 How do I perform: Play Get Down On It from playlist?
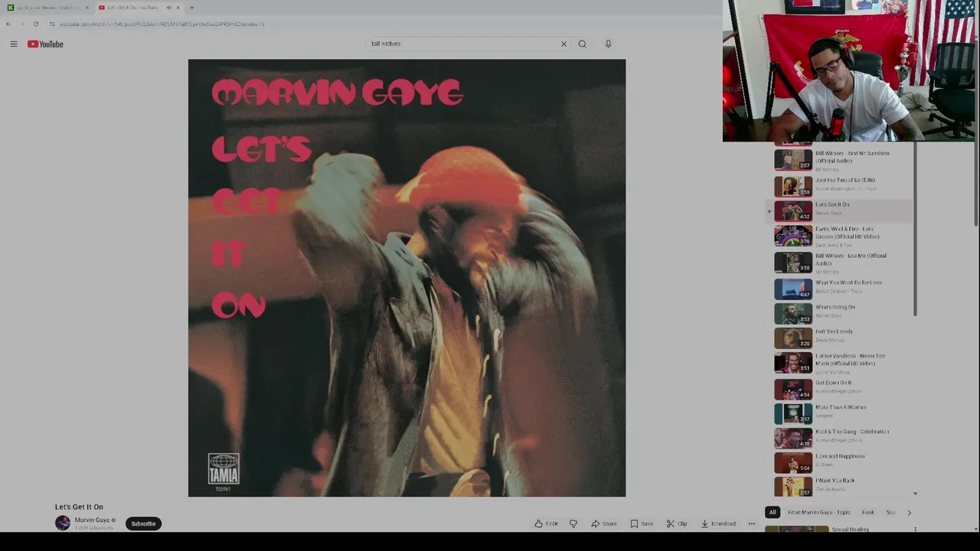(841, 389)
